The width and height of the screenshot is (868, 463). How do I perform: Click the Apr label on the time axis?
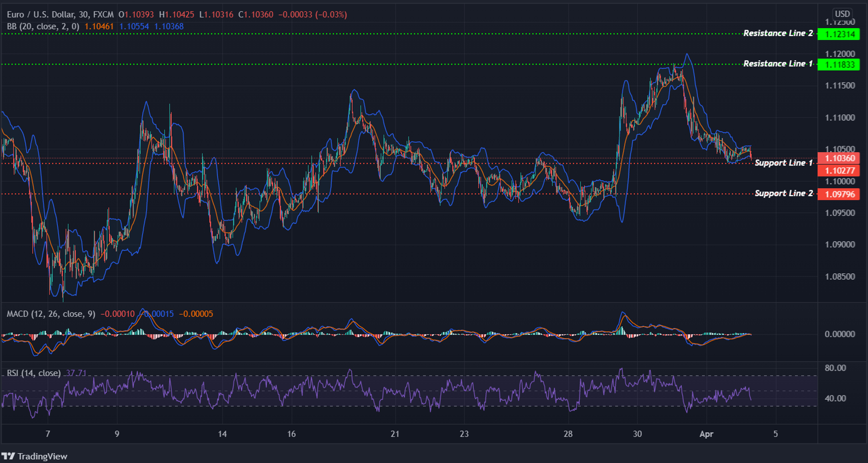pyautogui.click(x=706, y=434)
